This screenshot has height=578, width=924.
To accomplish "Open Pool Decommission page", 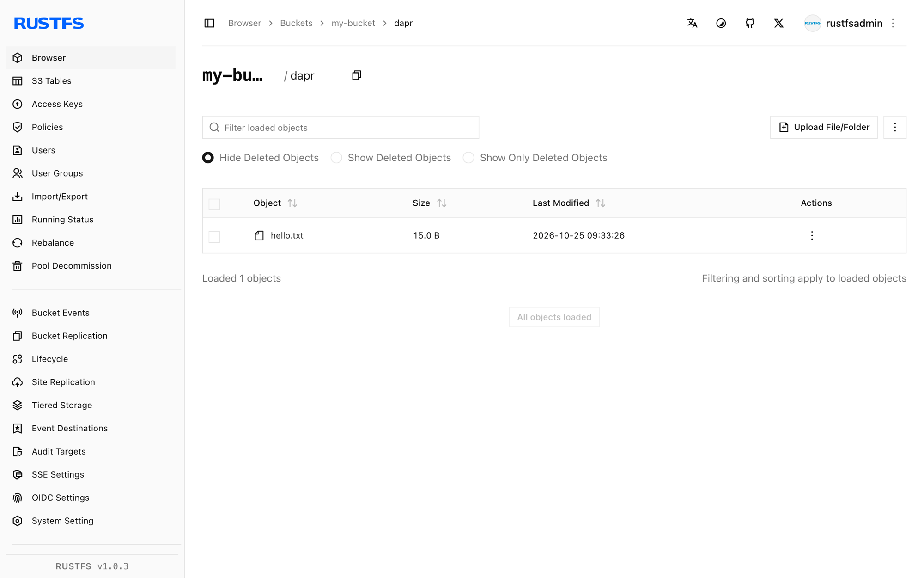I will point(91,266).
